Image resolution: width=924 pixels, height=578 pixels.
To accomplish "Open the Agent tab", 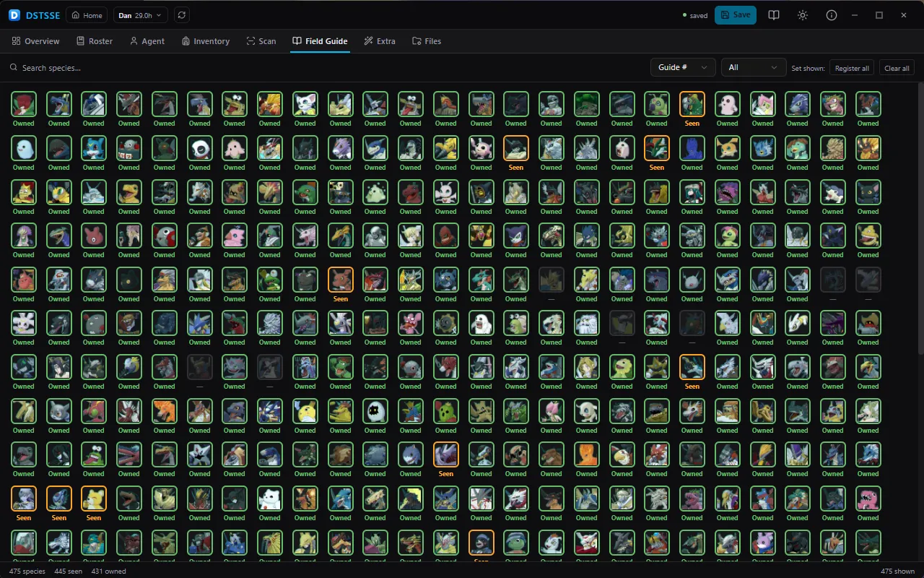I will point(147,41).
